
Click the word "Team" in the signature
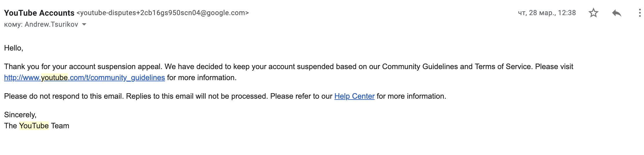pyautogui.click(x=60, y=126)
